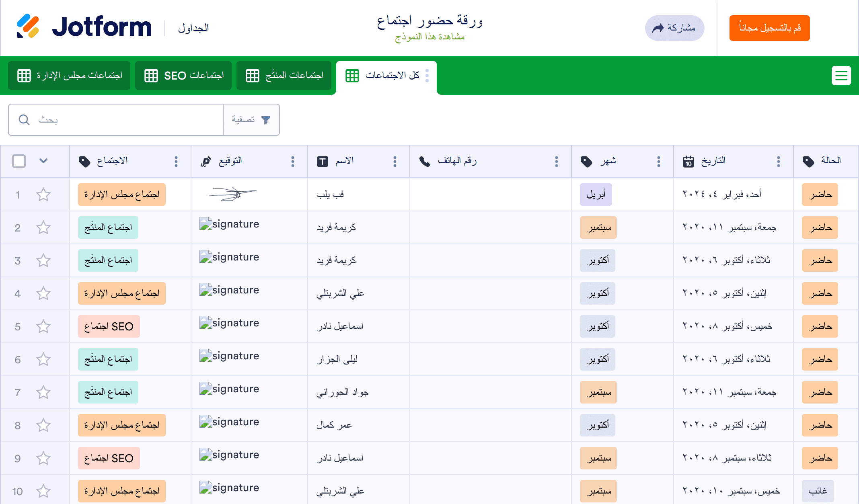Check the select-all rows checkbox
This screenshot has width=859, height=504.
[x=19, y=161]
